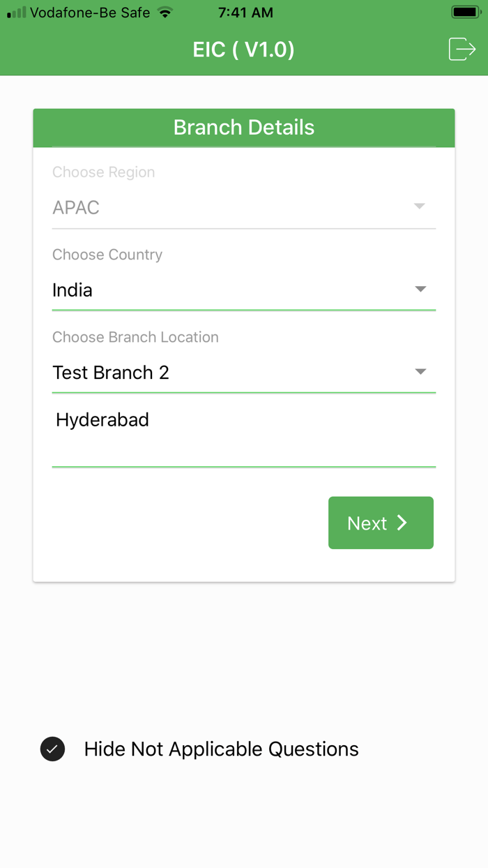
Task: Tap the battery status icon
Action: (x=464, y=13)
